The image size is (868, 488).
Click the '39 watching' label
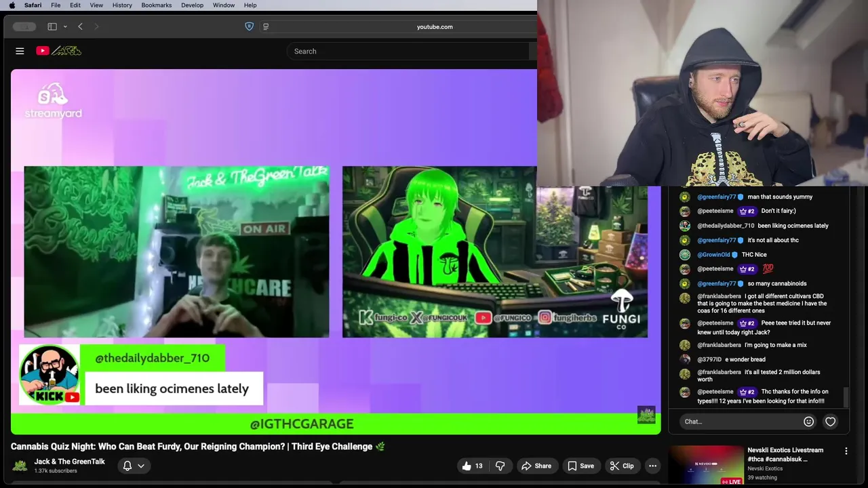coord(762,478)
